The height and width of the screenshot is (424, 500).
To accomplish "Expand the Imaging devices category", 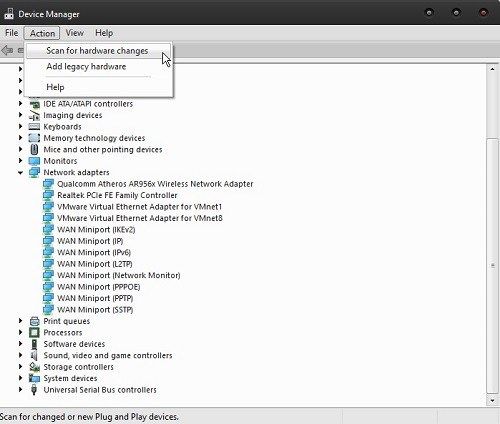I will pyautogui.click(x=20, y=115).
